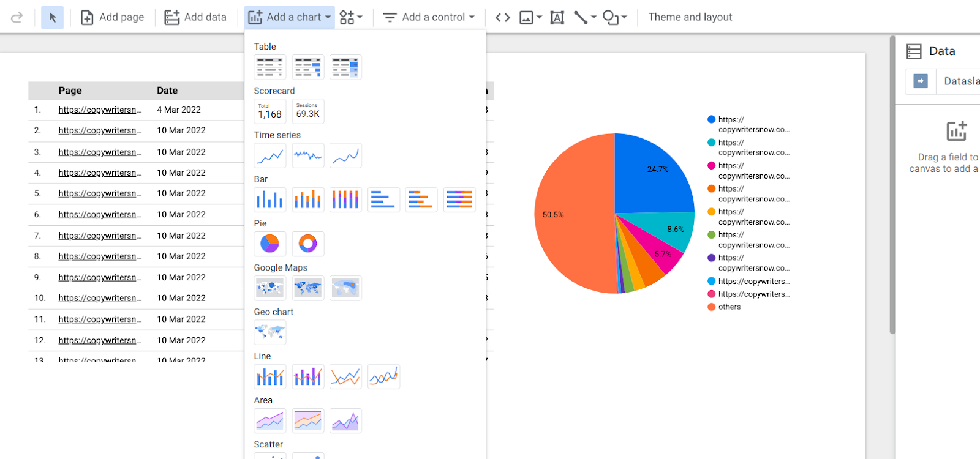Insert a heatmap Google Map
980x459 pixels.
tap(345, 288)
